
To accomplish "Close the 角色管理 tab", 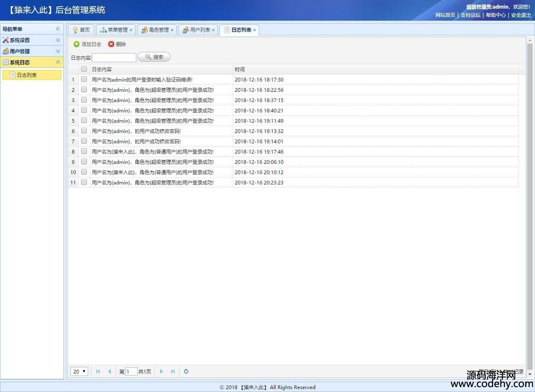I will (172, 30).
